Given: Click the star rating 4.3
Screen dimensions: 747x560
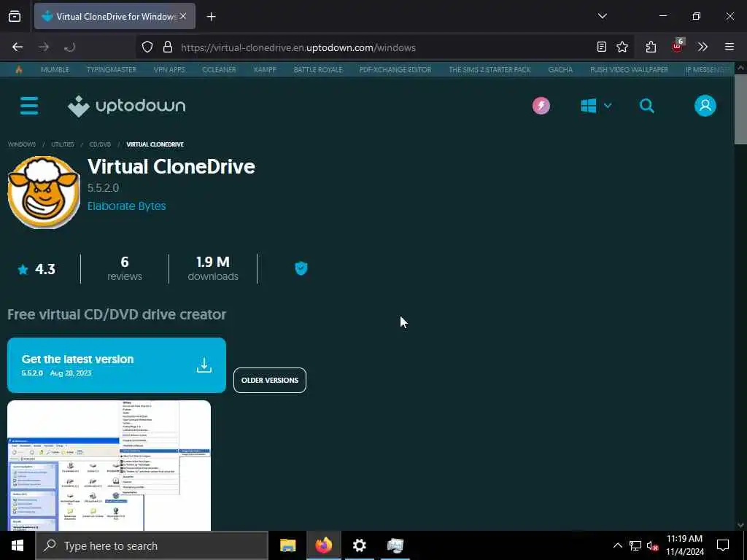Looking at the screenshot, I should point(36,270).
